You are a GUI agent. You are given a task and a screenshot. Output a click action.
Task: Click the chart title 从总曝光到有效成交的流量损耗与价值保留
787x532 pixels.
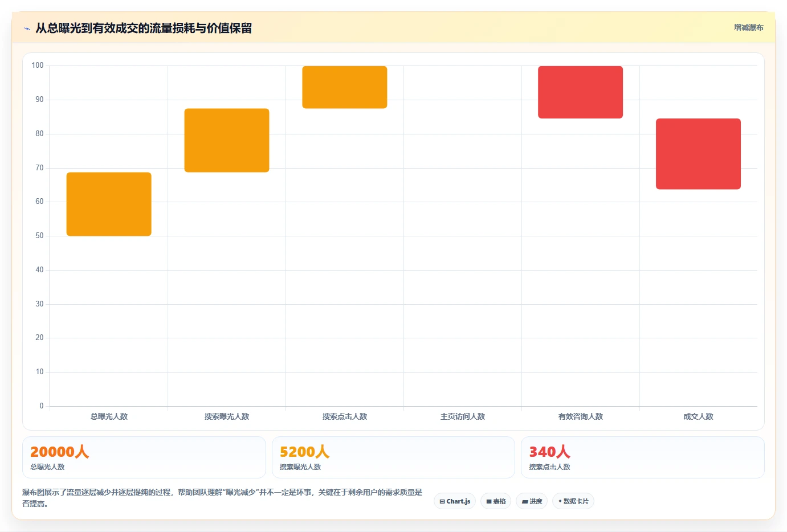[x=144, y=28]
